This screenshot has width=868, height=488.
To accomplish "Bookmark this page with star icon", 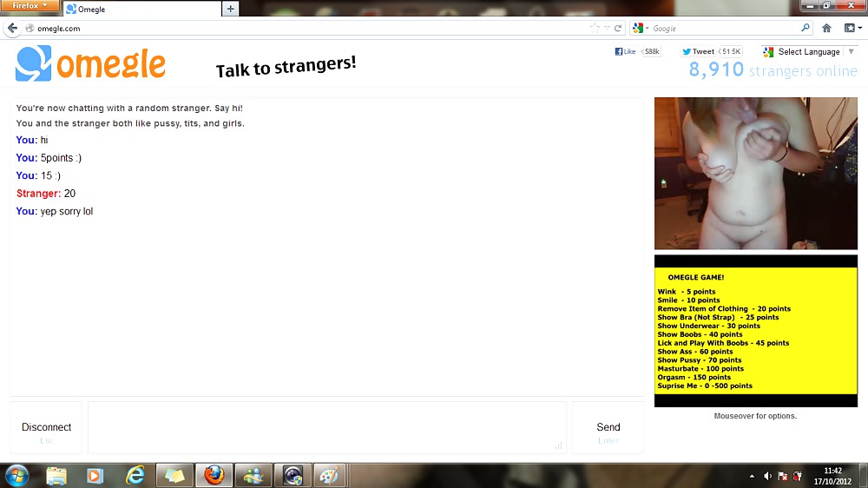I will coord(595,28).
